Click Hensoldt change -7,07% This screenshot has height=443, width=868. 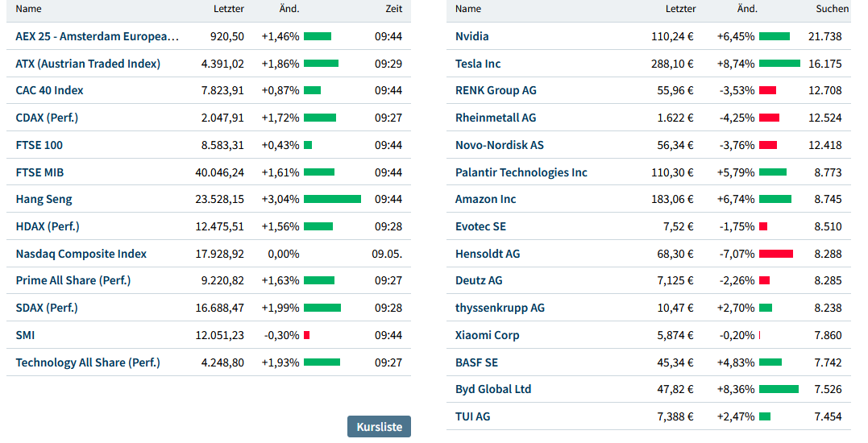pyautogui.click(x=737, y=254)
